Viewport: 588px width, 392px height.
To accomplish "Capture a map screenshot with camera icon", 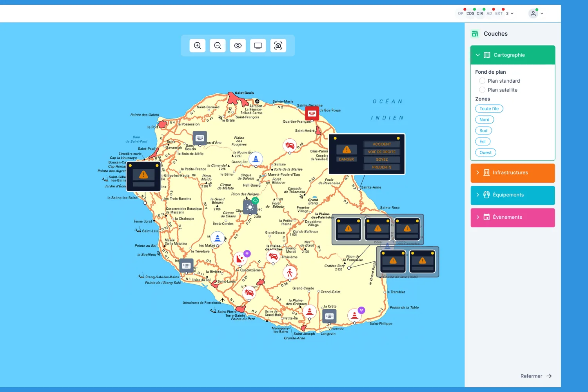I will point(278,45).
